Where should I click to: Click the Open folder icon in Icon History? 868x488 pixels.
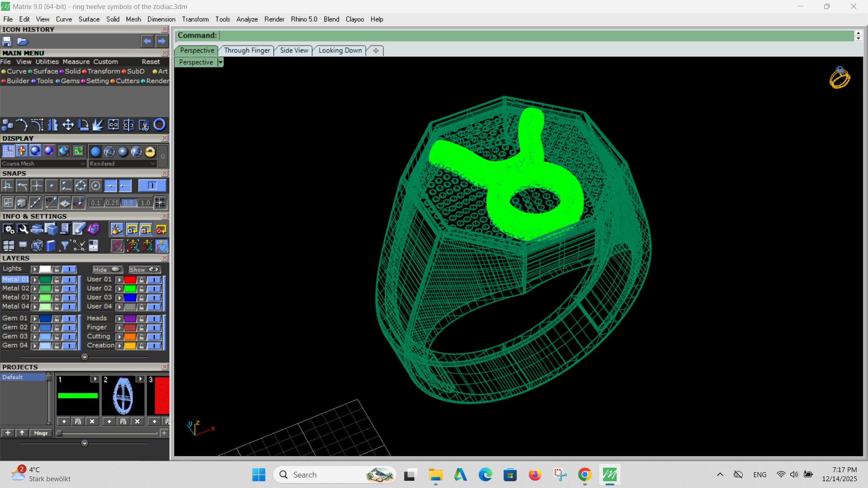tap(23, 41)
